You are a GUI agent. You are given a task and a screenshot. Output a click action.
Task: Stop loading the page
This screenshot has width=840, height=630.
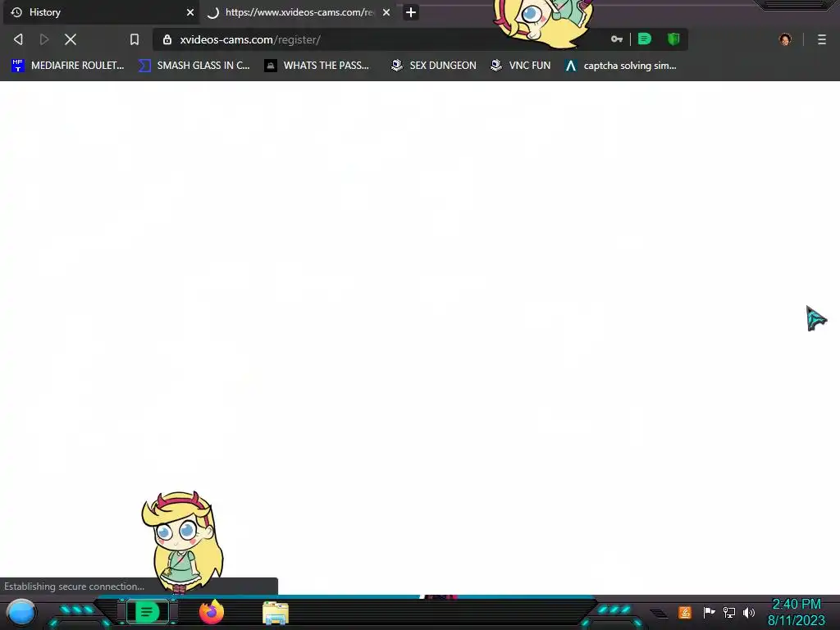pos(71,39)
